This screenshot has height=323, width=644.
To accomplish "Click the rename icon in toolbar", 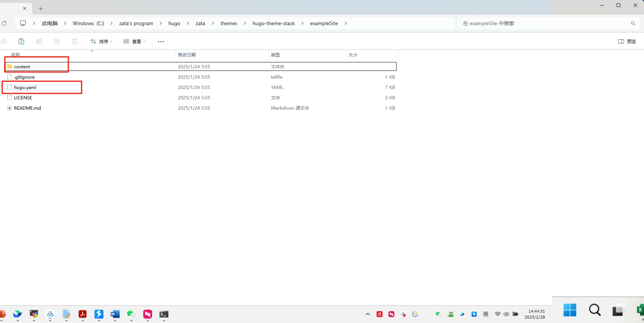I will click(39, 41).
